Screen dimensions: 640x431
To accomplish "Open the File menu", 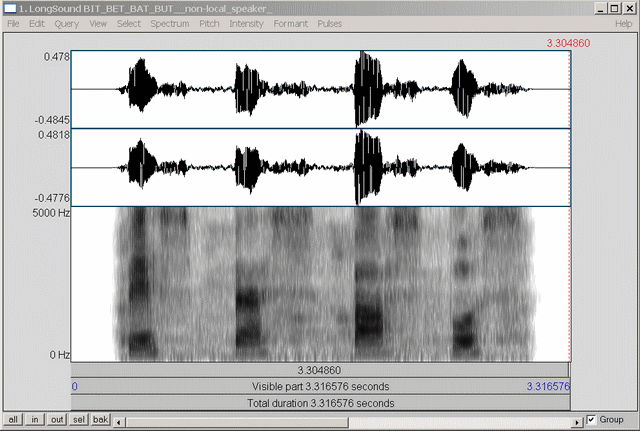I will (x=13, y=23).
